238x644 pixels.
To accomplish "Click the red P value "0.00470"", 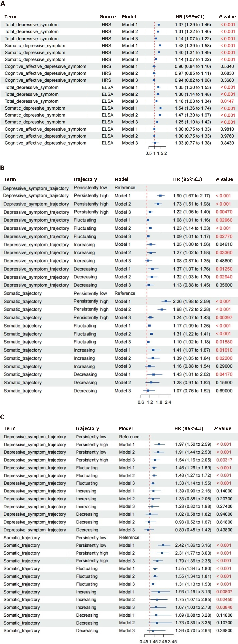I will click(x=224, y=212).
